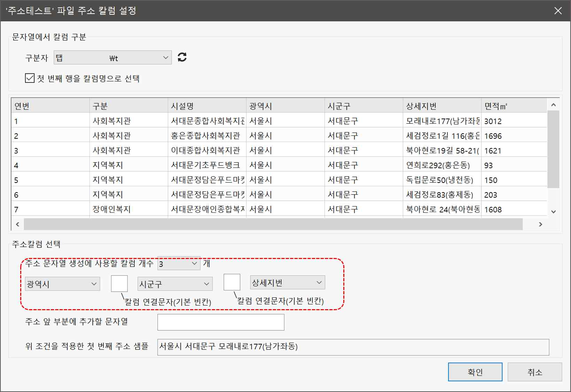
Task: Select 서대문구 cell in row 3
Action: 364,150
